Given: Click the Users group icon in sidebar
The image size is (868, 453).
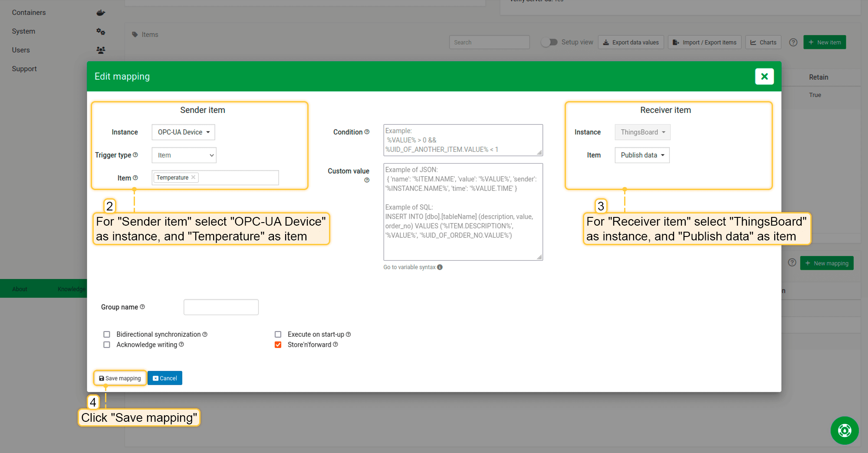Looking at the screenshot, I should (101, 50).
